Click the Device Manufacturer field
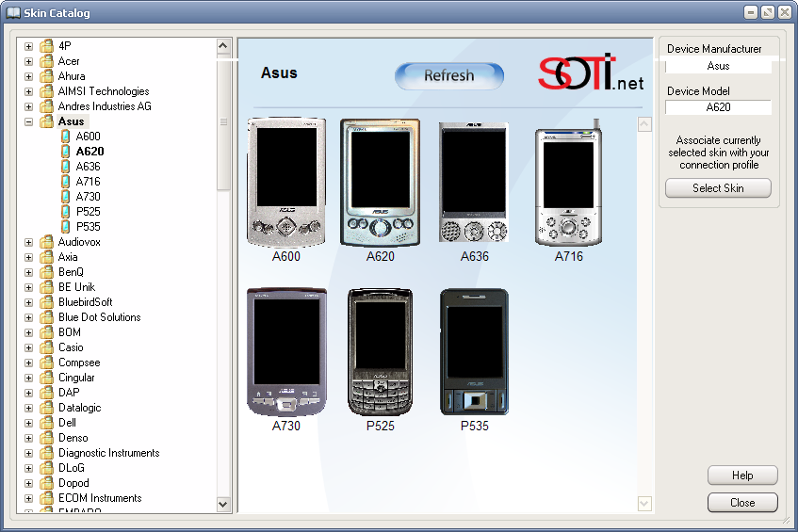This screenshot has width=798, height=532. (x=718, y=66)
